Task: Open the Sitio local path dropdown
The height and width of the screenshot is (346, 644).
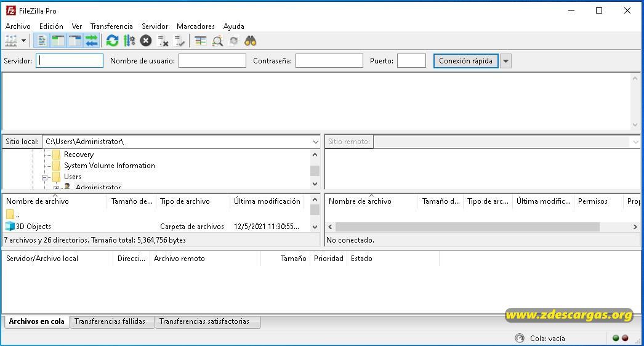Action: 315,142
